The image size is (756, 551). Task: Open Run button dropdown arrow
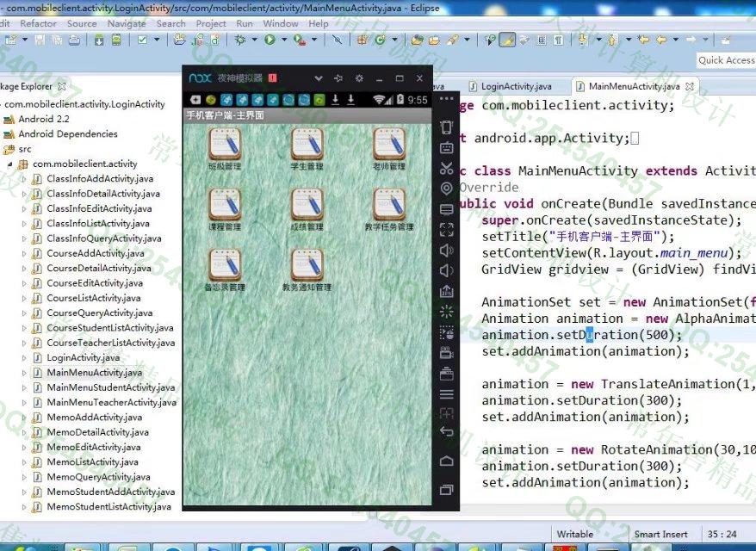pyautogui.click(x=284, y=40)
